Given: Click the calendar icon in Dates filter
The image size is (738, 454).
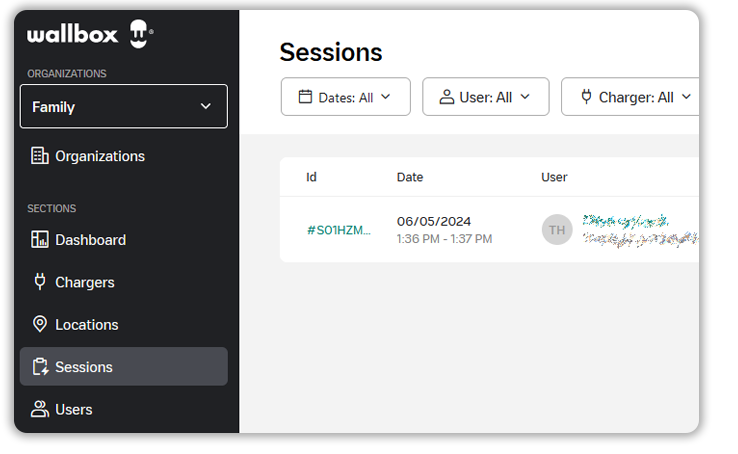Looking at the screenshot, I should [x=306, y=97].
